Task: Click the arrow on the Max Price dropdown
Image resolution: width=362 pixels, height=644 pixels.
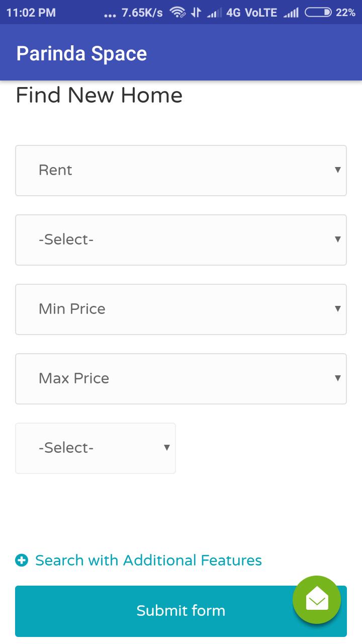Action: 338,378
